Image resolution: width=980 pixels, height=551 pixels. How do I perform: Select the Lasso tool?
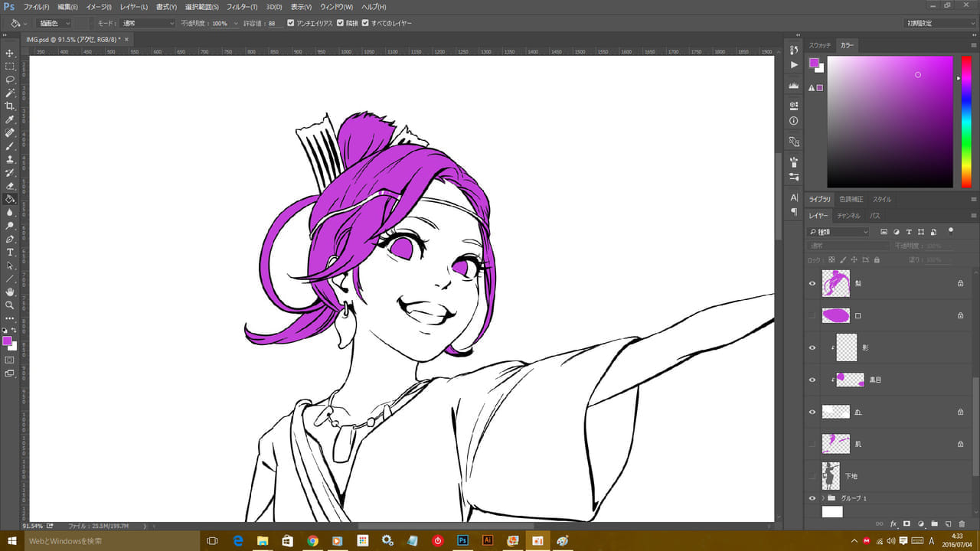point(10,80)
